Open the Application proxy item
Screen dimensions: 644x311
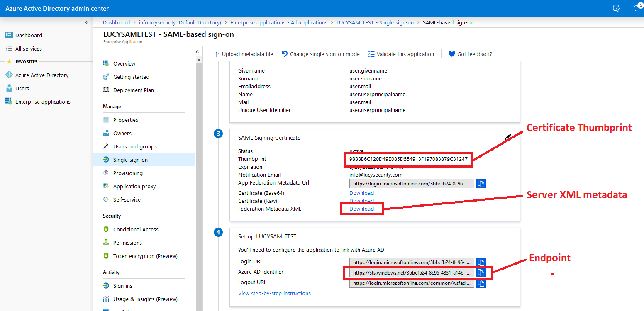pos(134,186)
